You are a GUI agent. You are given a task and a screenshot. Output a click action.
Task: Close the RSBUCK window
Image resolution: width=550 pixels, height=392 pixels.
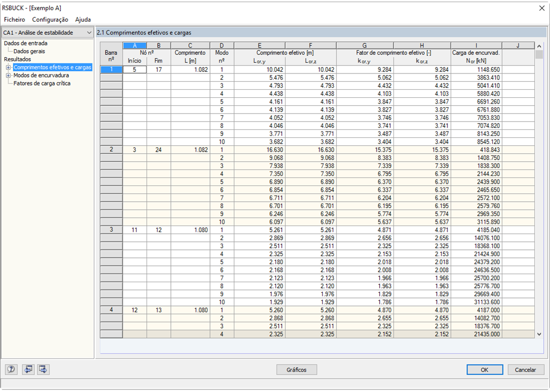click(542, 8)
